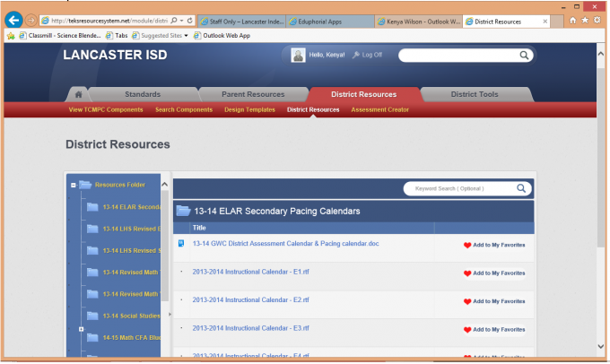Click the browser Back arrow button
Viewport: 610px width, 364px height.
(x=14, y=20)
